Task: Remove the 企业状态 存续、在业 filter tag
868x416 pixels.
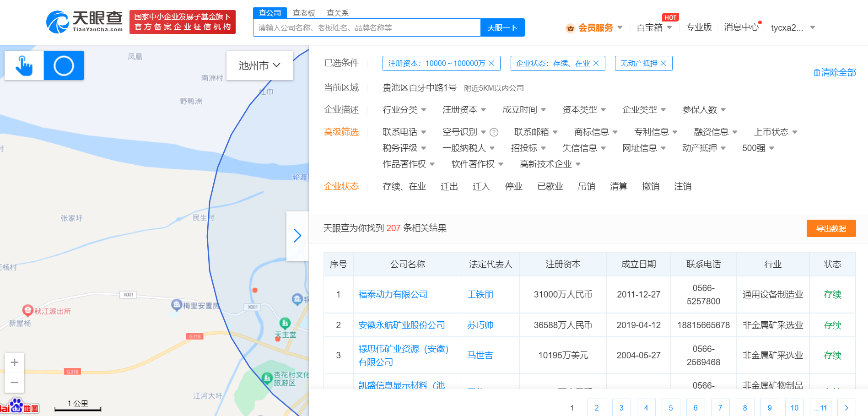Action: point(596,63)
